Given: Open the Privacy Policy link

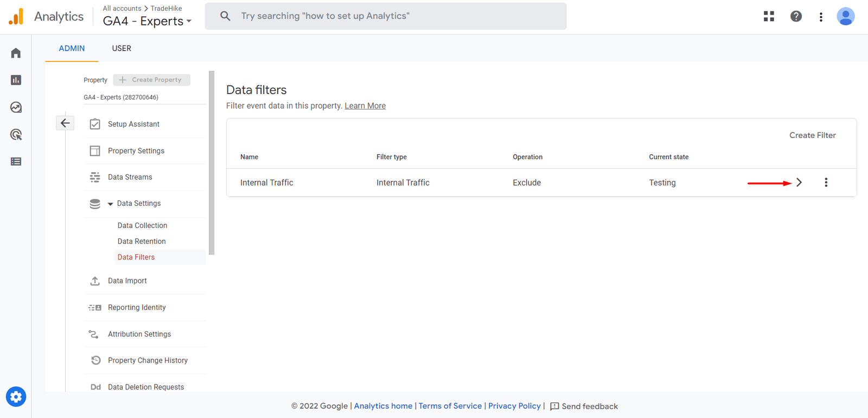Looking at the screenshot, I should [x=514, y=406].
